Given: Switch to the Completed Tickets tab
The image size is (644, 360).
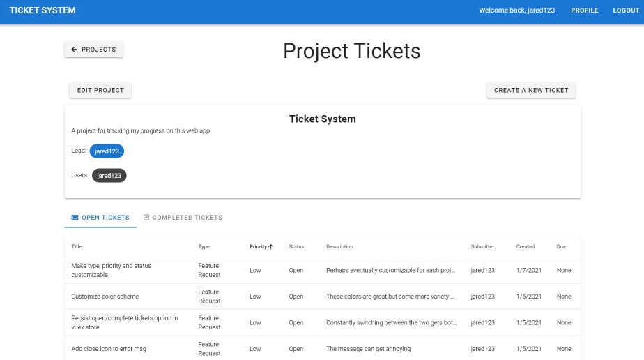Looking at the screenshot, I should (183, 218).
